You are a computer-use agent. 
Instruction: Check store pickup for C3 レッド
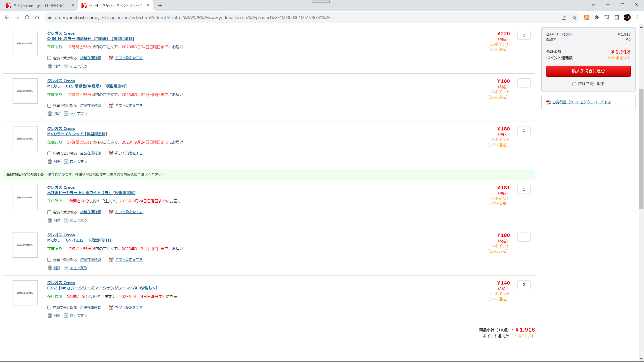click(49, 153)
